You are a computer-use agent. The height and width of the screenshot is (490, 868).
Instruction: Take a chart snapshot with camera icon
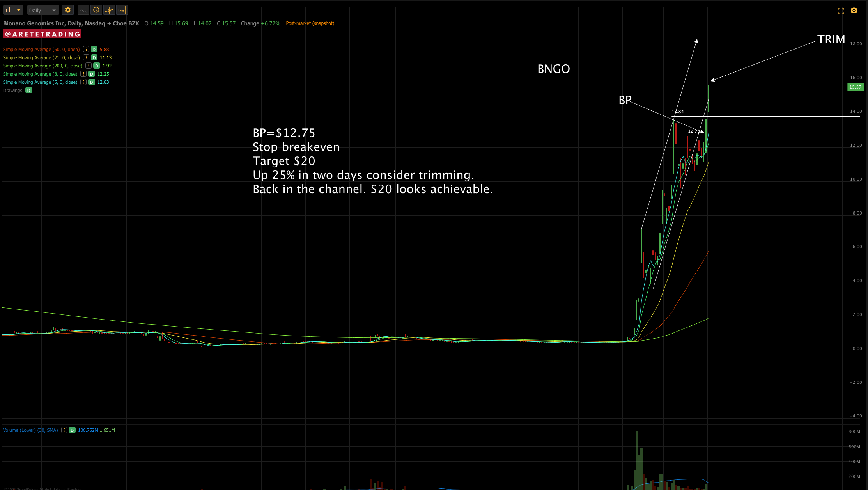(x=854, y=11)
